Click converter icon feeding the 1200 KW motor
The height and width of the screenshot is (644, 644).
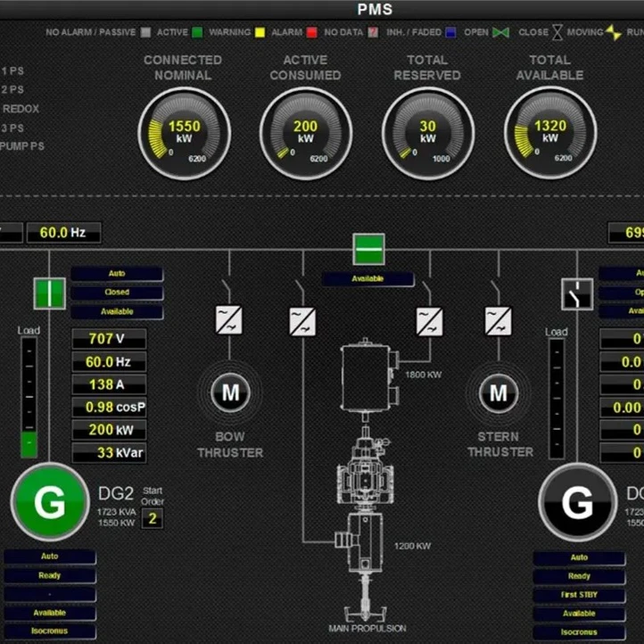(x=302, y=322)
